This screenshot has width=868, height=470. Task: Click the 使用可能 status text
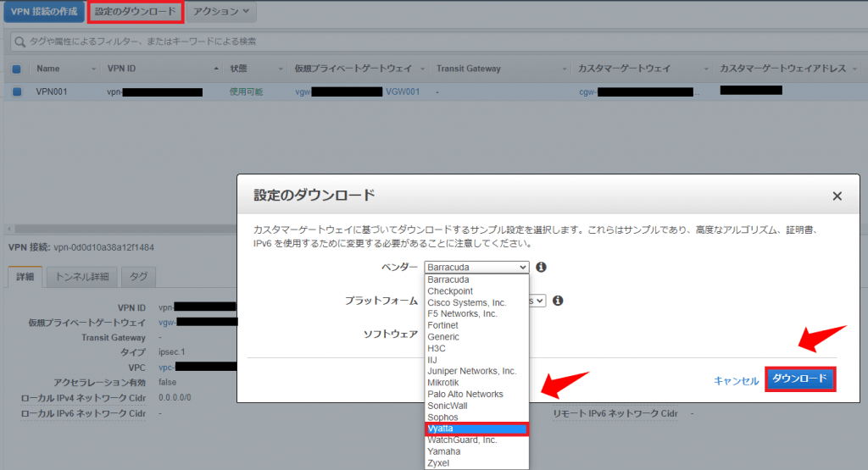tap(247, 91)
